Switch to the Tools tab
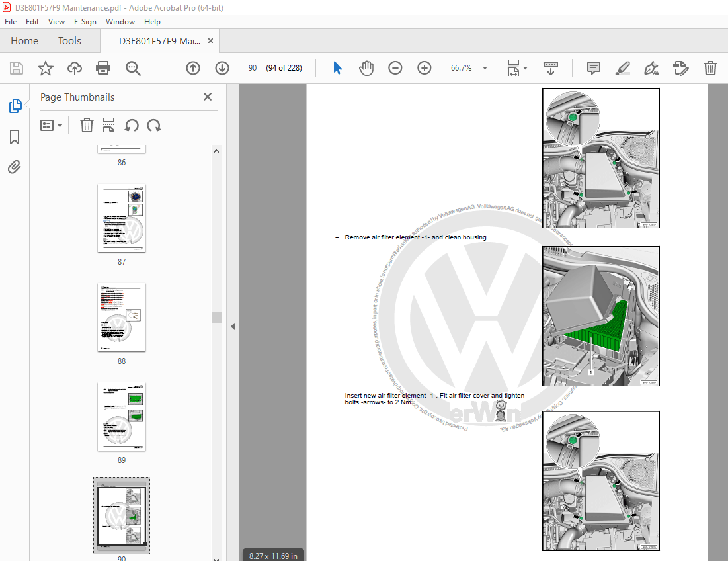The image size is (728, 561). coord(69,40)
